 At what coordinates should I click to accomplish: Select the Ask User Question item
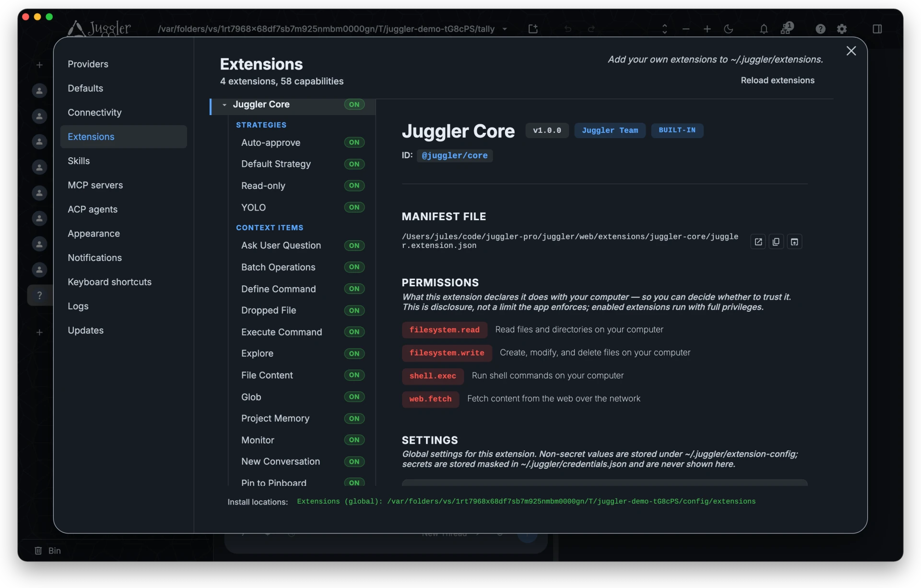click(281, 246)
